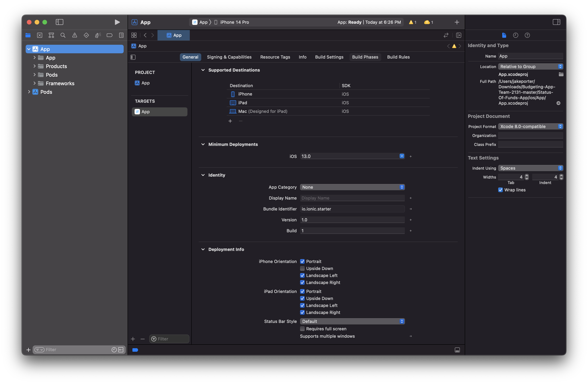Check Requires full screen option
The height and width of the screenshot is (384, 588).
[x=302, y=329]
